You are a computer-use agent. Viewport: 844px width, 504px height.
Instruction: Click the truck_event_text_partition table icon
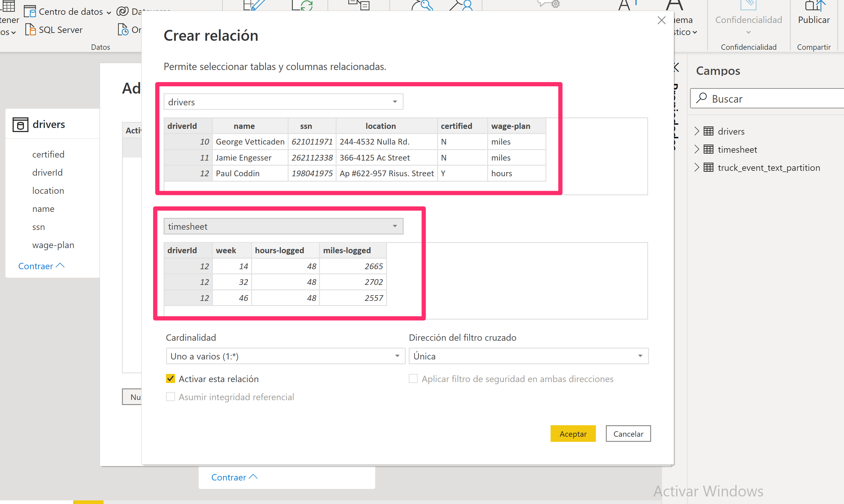point(708,167)
